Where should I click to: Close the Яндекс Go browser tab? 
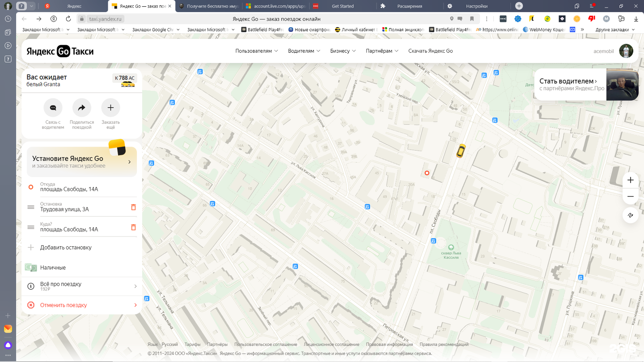[x=169, y=6]
